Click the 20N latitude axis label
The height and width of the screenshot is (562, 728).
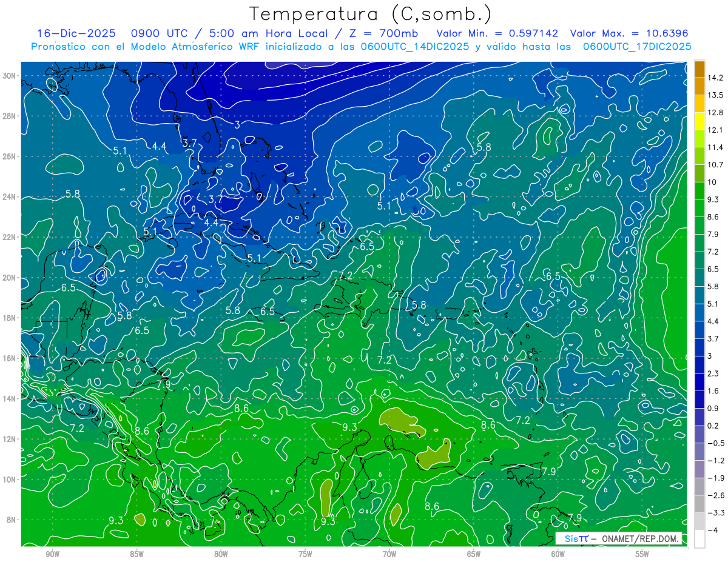(9, 278)
